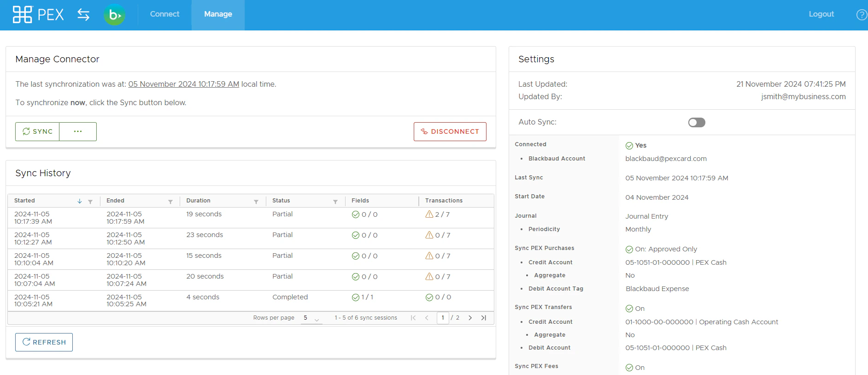The width and height of the screenshot is (868, 375).
Task: Click the Sync PEX Purchases check icon
Action: pos(629,250)
